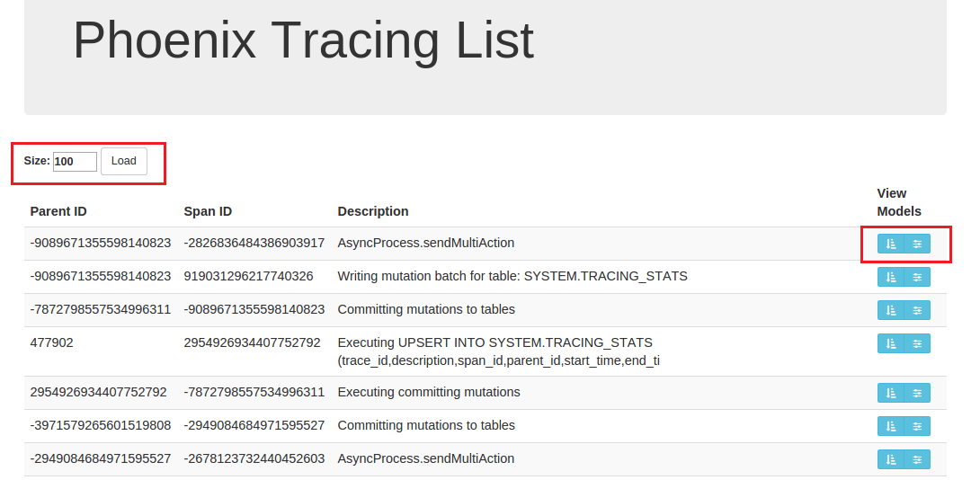Click sort-bars icon for span -2678123732440452603
Screen dimensions: 980x480
891,459
